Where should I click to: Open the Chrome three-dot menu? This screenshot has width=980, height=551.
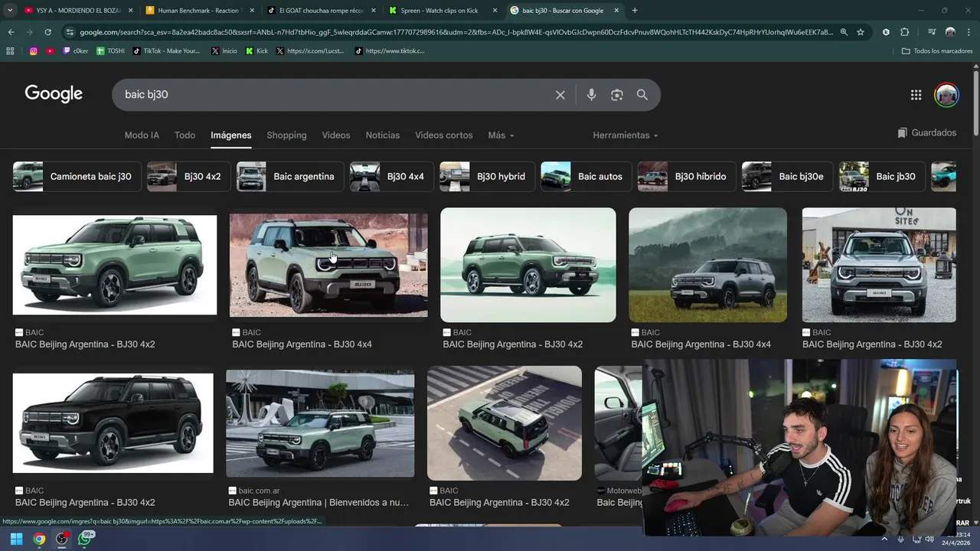click(968, 32)
